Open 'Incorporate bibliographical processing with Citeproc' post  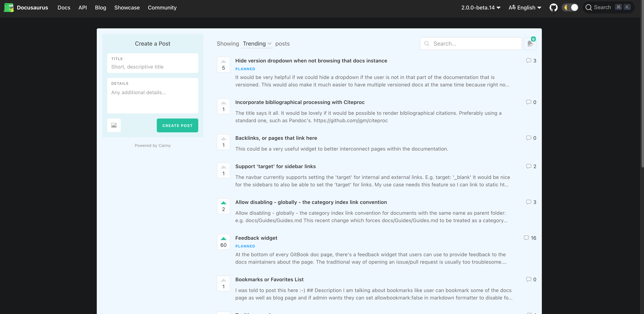pos(300,102)
